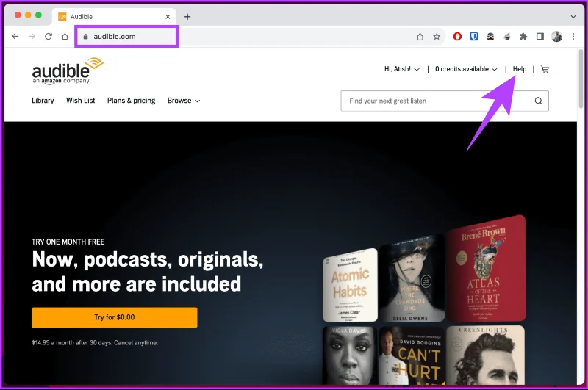
Task: Open the Greenlights book cover
Action: (x=486, y=355)
